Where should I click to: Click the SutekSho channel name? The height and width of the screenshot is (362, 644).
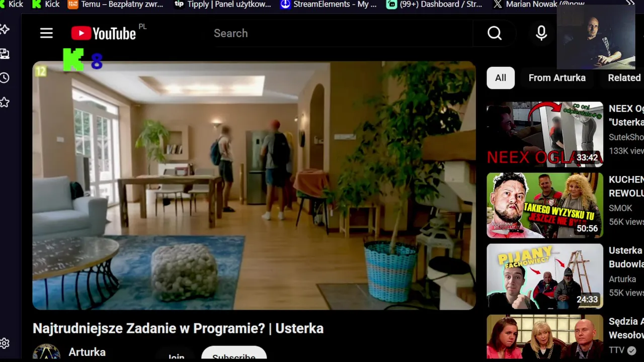[626, 137]
